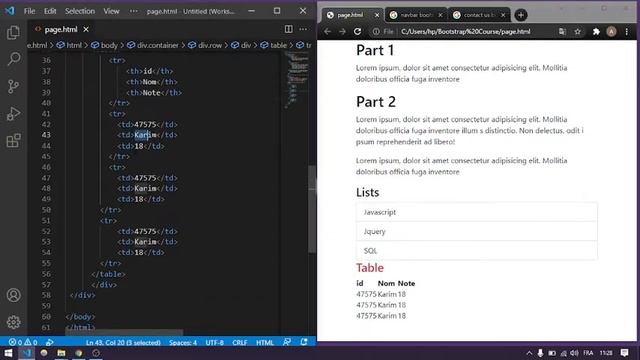Open notifications bell in VS Code status bar
Image resolution: width=640 pixels, height=360 pixels.
(x=304, y=342)
